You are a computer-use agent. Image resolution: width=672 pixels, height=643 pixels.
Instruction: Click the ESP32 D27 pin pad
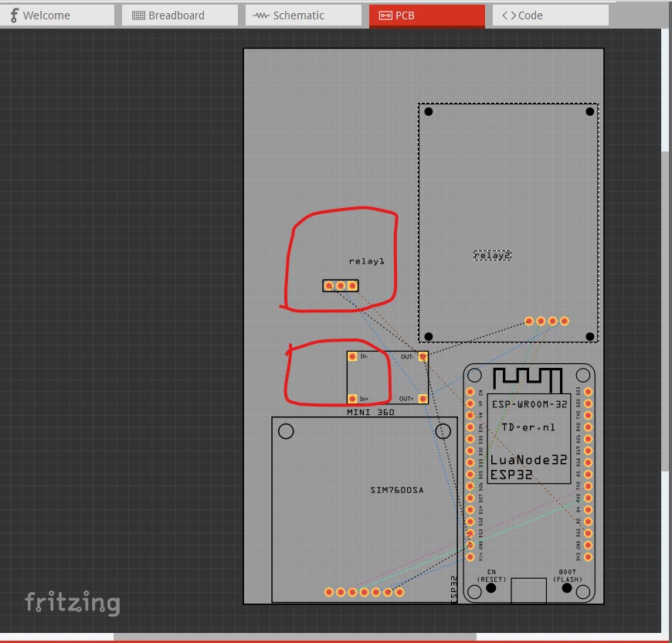(470, 498)
